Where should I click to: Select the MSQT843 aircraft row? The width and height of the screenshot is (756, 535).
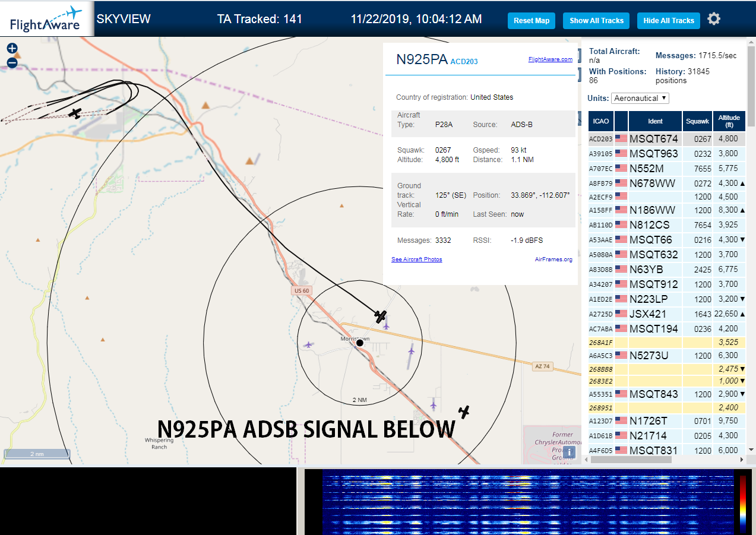point(667,394)
